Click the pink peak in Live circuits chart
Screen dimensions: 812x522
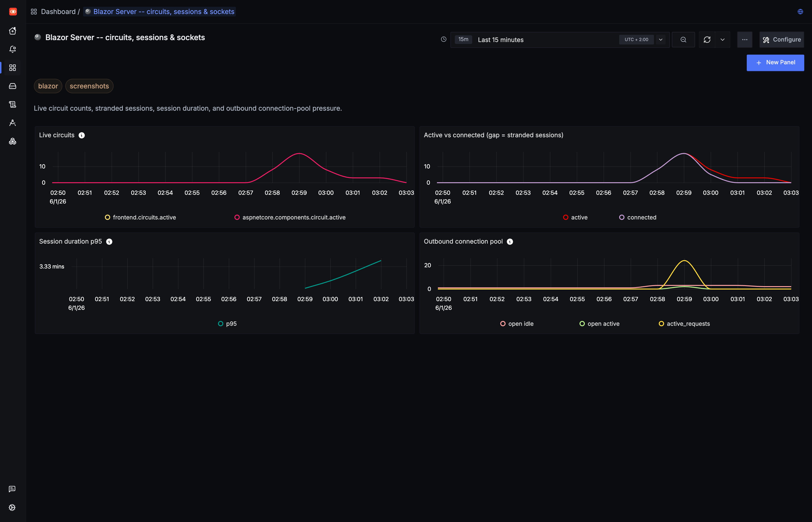pos(299,154)
